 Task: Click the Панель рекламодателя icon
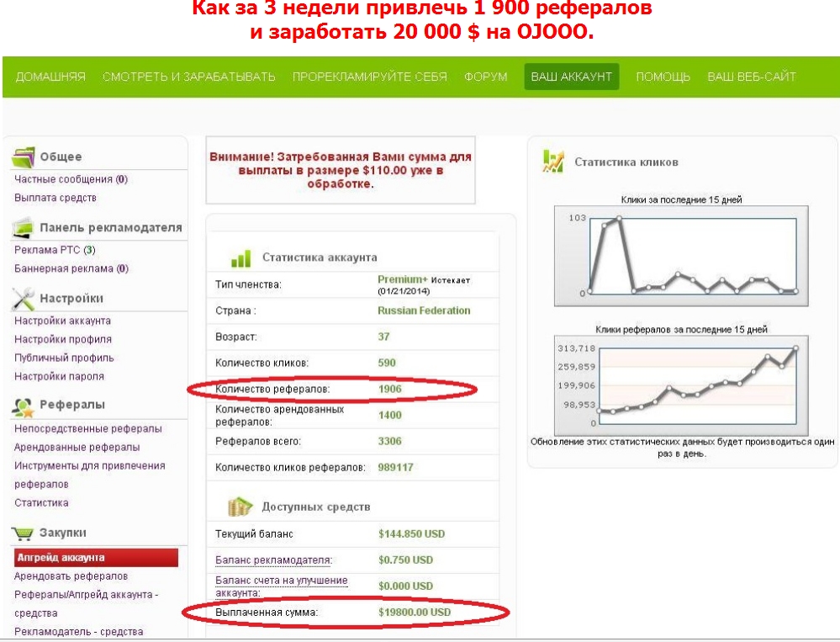click(x=23, y=228)
